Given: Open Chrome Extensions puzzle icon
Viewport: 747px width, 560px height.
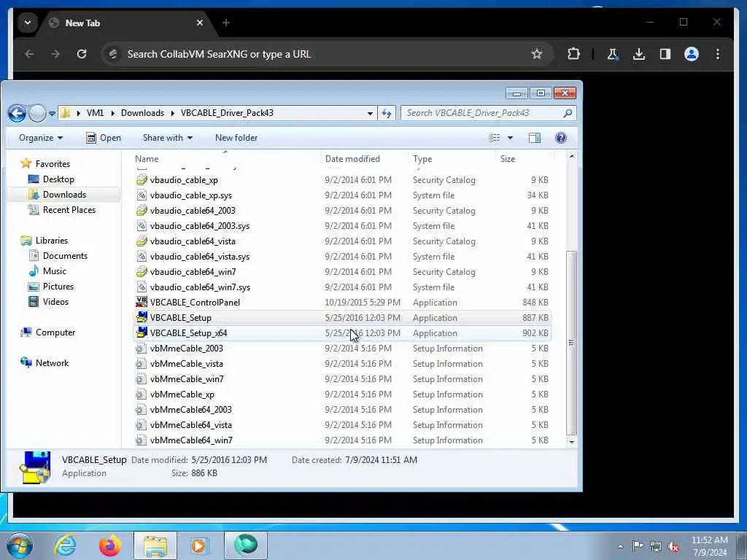Looking at the screenshot, I should click(x=573, y=54).
